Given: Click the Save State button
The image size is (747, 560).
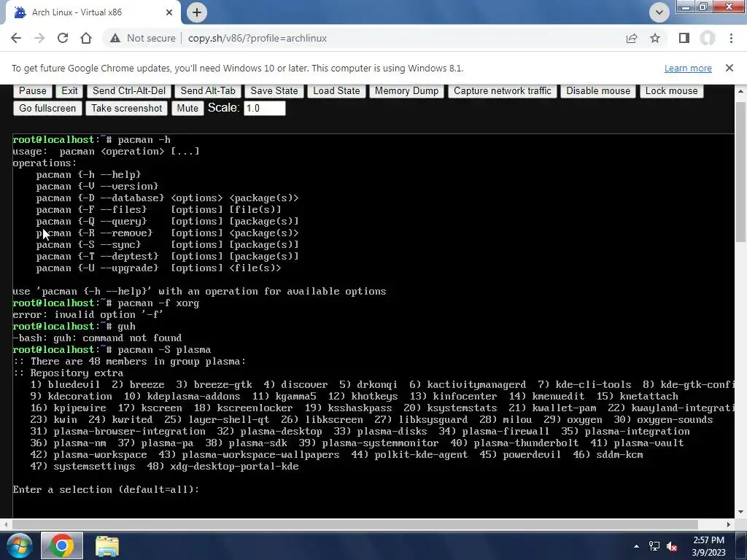Looking at the screenshot, I should point(274,91).
